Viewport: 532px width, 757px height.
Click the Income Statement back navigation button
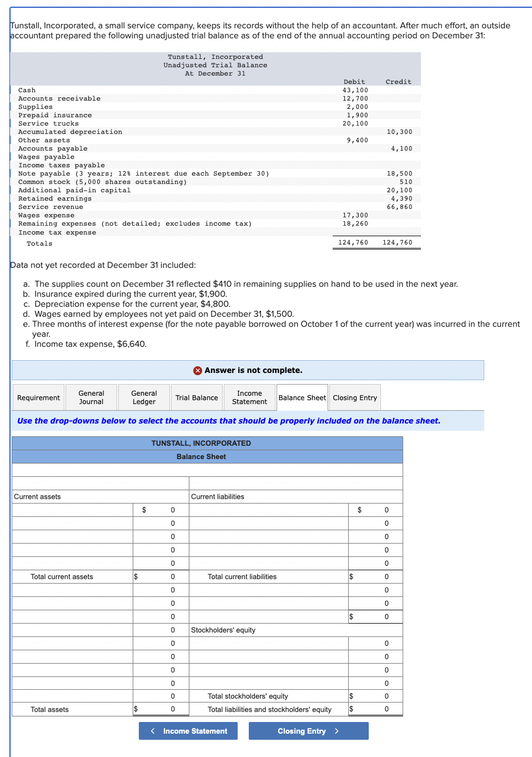(x=188, y=731)
